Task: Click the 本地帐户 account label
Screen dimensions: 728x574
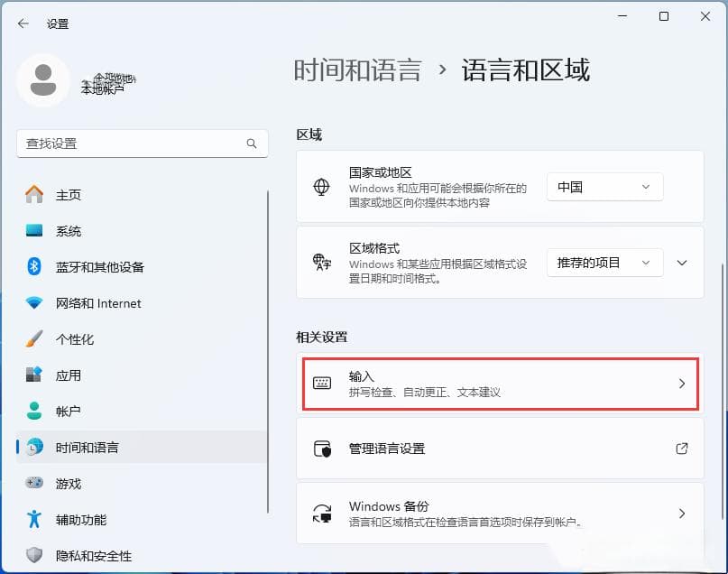Action: click(x=103, y=89)
